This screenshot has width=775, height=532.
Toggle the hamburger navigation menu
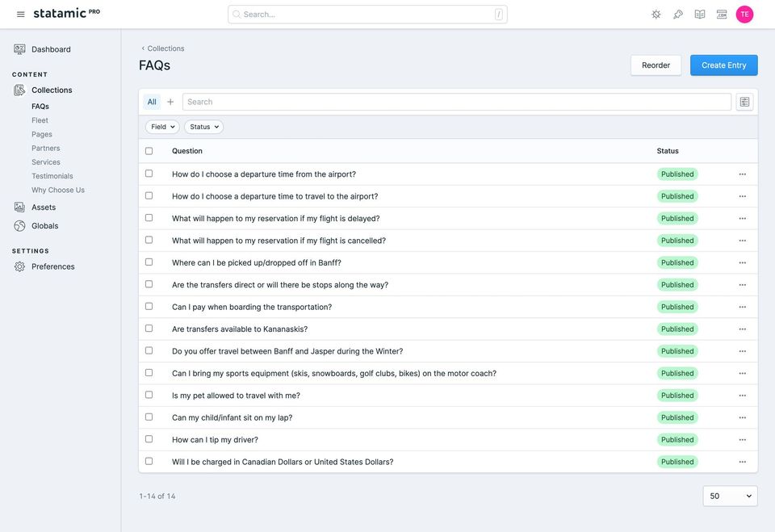pyautogui.click(x=20, y=15)
